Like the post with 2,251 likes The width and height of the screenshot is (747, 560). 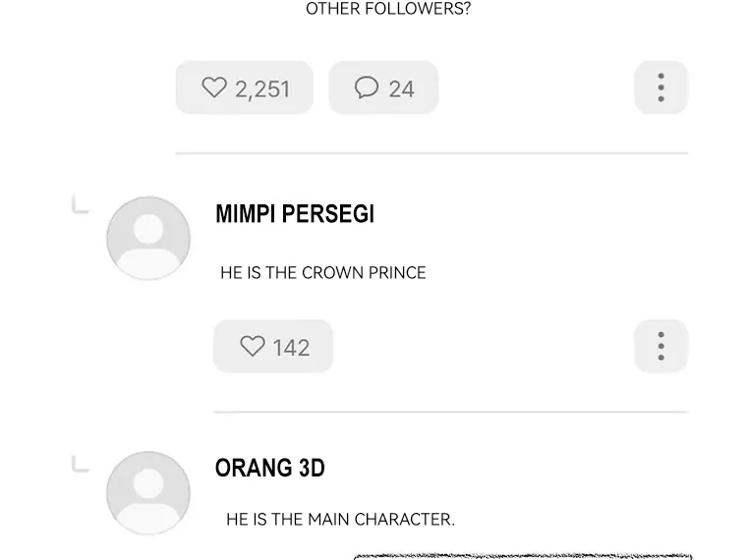(215, 87)
